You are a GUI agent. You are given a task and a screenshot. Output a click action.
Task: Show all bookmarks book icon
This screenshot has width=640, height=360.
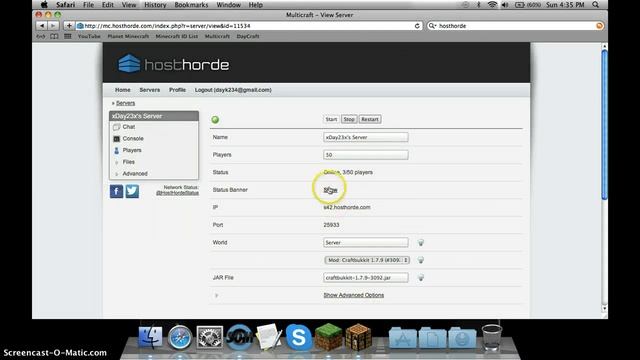tap(54, 36)
